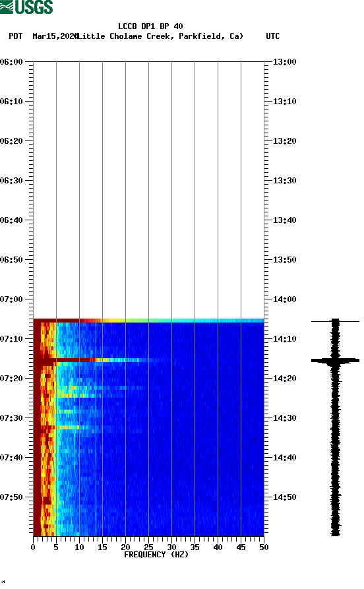Click the '07:20' PDT time label
The image size is (364, 589).
tap(12, 379)
